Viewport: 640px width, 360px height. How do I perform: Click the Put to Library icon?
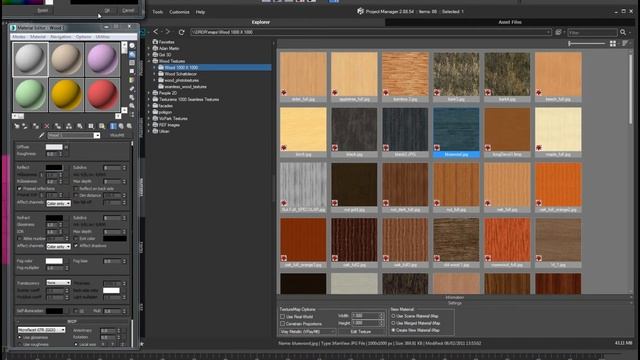80,126
